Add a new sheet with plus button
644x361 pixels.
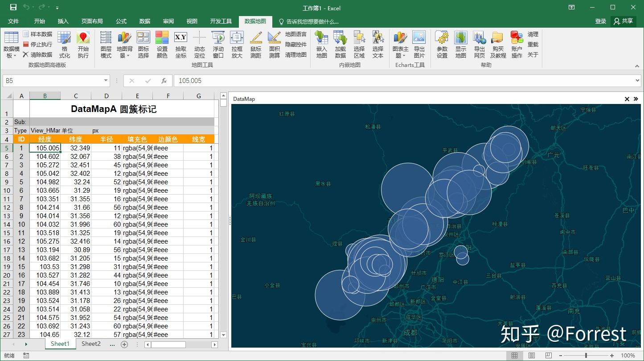pyautogui.click(x=124, y=344)
